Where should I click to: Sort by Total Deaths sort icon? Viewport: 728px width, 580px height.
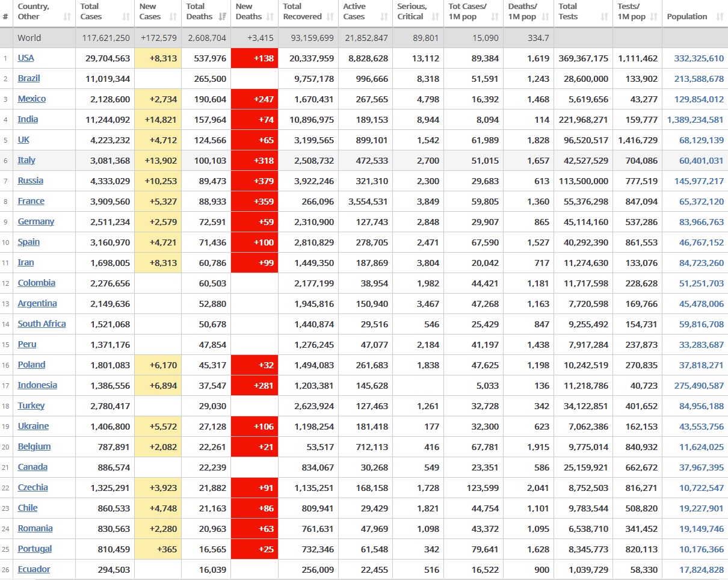click(223, 17)
